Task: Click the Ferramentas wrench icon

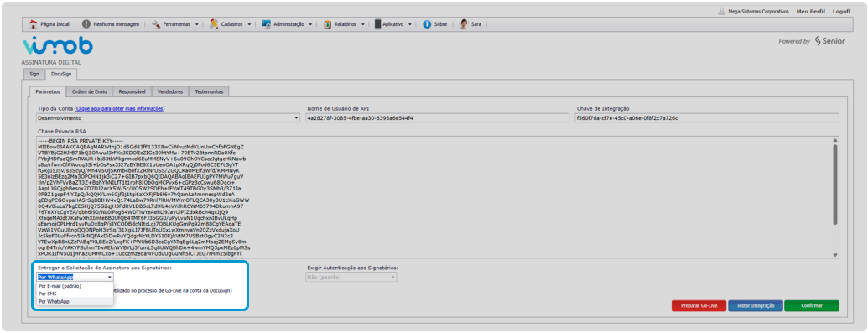Action: point(156,24)
